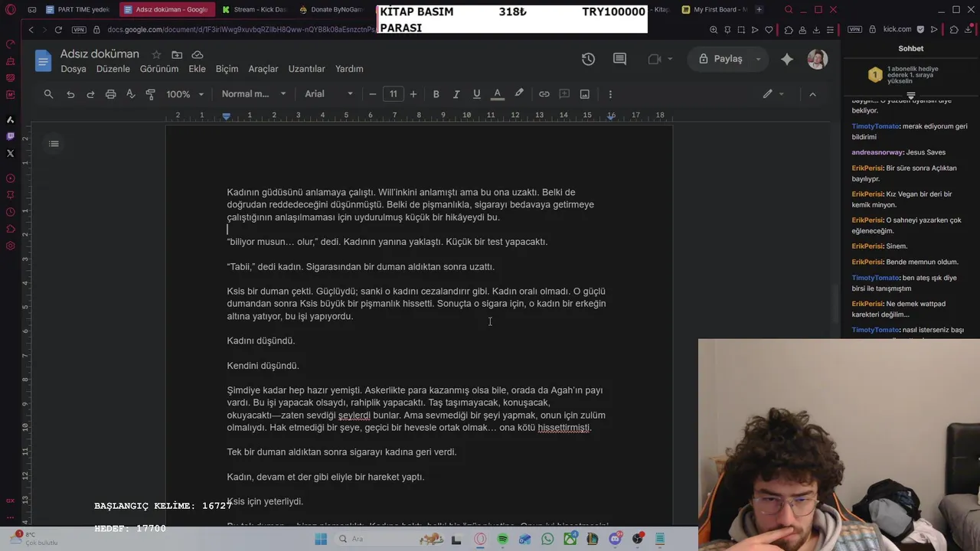Viewport: 980px width, 551px height.
Task: View the cloud save status
Action: [198, 54]
